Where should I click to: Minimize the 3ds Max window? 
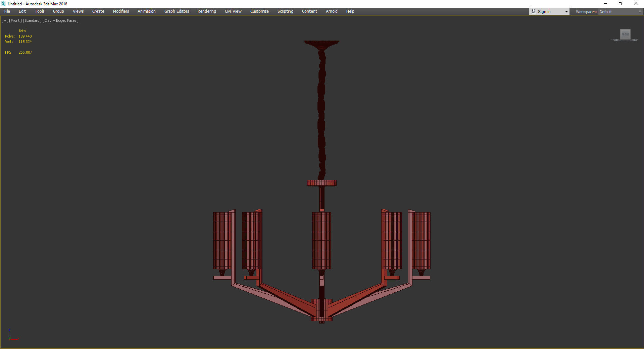[605, 4]
